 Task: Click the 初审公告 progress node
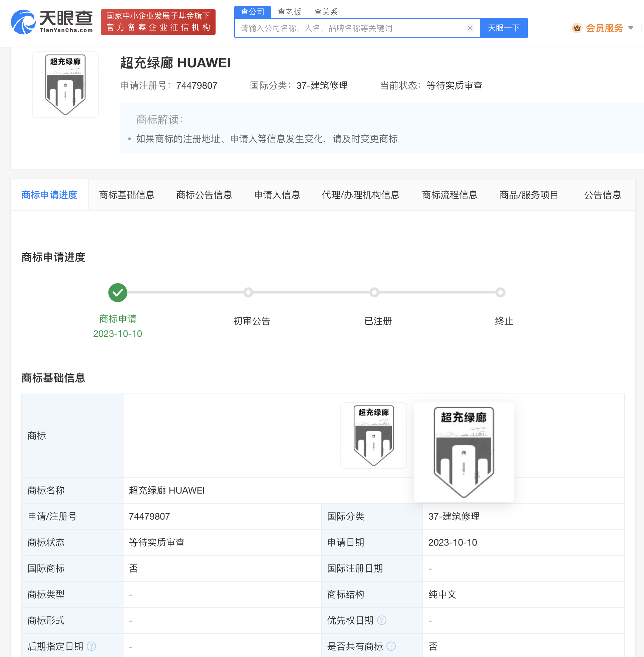(x=248, y=292)
